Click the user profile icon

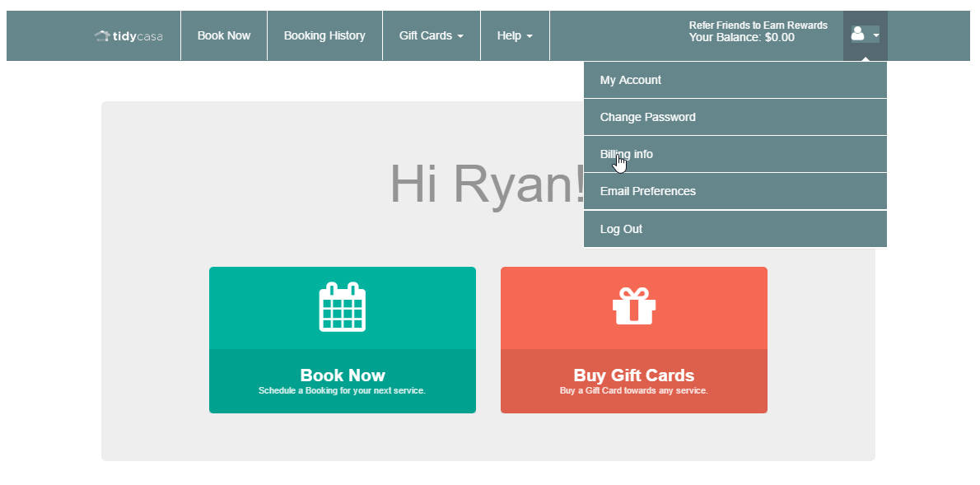(x=857, y=34)
